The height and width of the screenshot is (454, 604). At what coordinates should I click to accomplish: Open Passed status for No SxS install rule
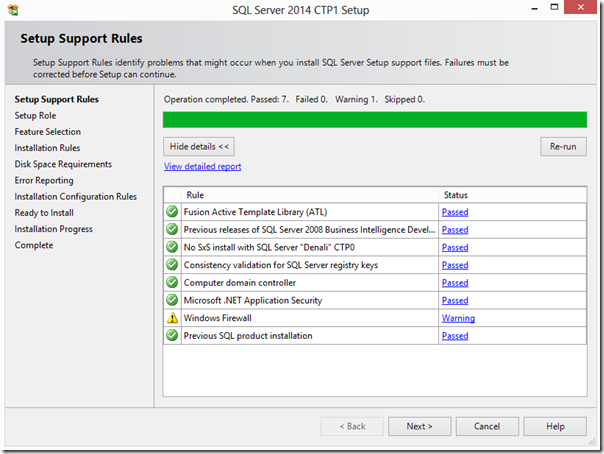[455, 247]
